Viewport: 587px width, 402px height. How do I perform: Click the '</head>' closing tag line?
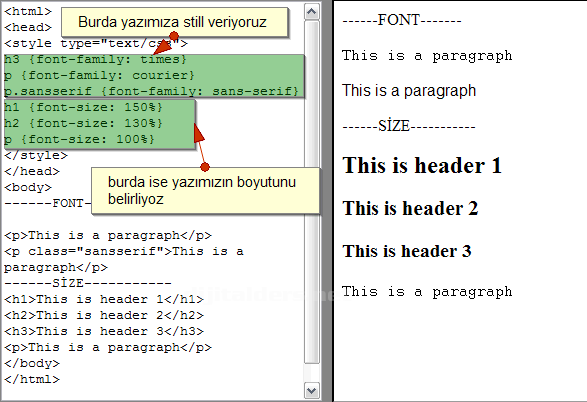[x=32, y=171]
